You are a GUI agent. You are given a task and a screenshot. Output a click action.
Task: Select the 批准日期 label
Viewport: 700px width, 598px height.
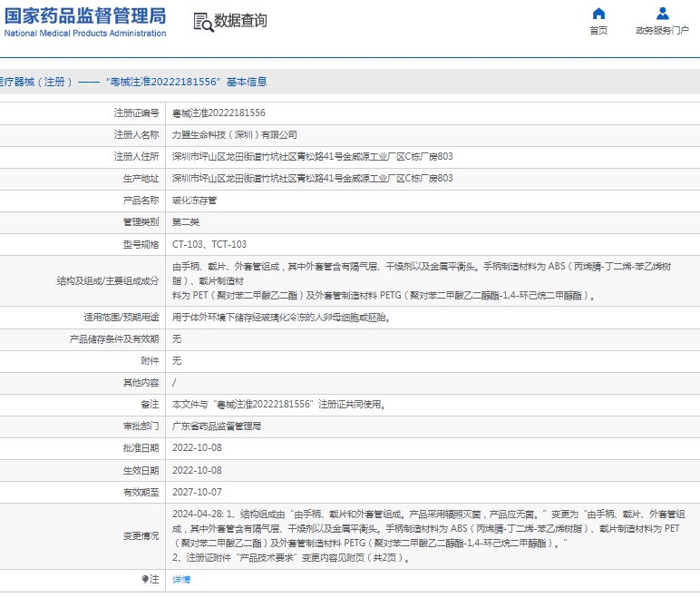[x=141, y=448]
